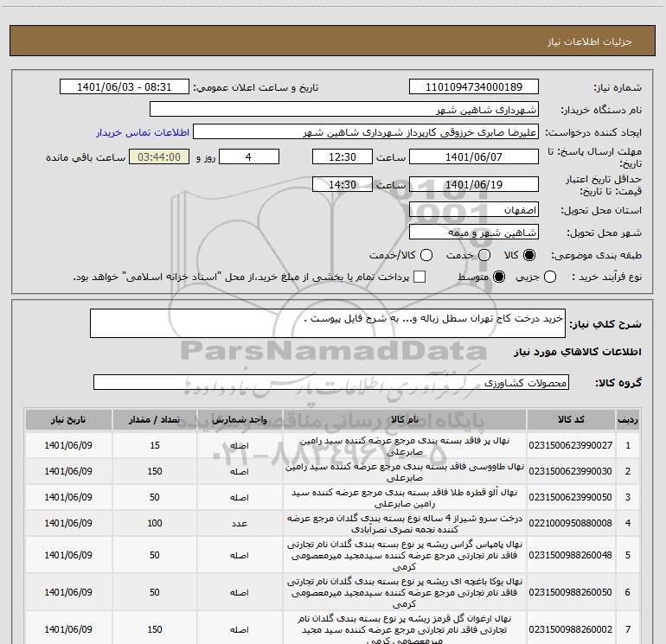The height and width of the screenshot is (644, 666).
Task: Click the نهال آلو قطره طلا item name
Action: coord(405,498)
